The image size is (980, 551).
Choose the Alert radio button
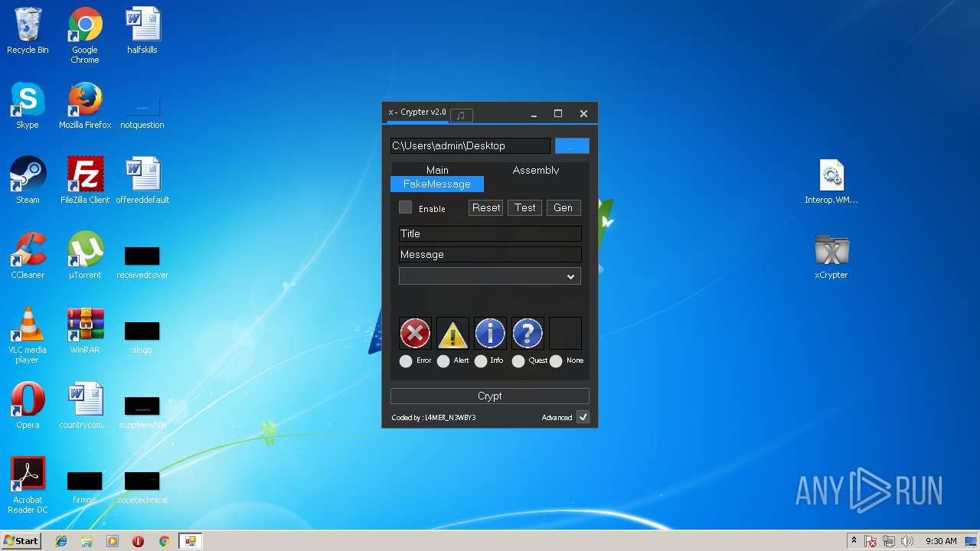[x=443, y=361]
